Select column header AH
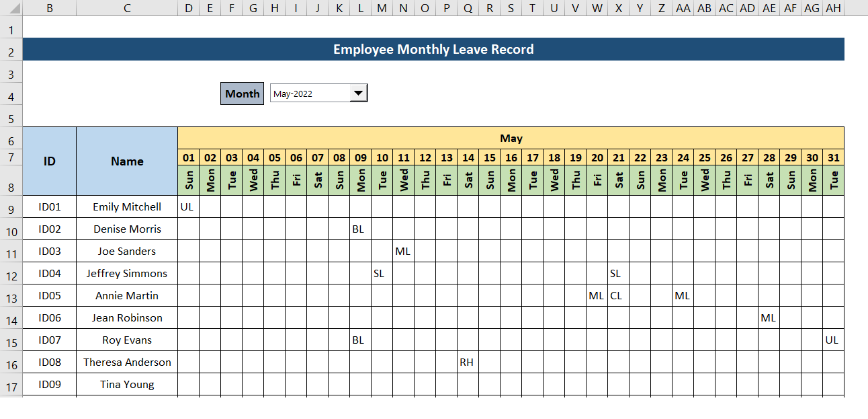Image resolution: width=868 pixels, height=419 pixels. (833, 8)
